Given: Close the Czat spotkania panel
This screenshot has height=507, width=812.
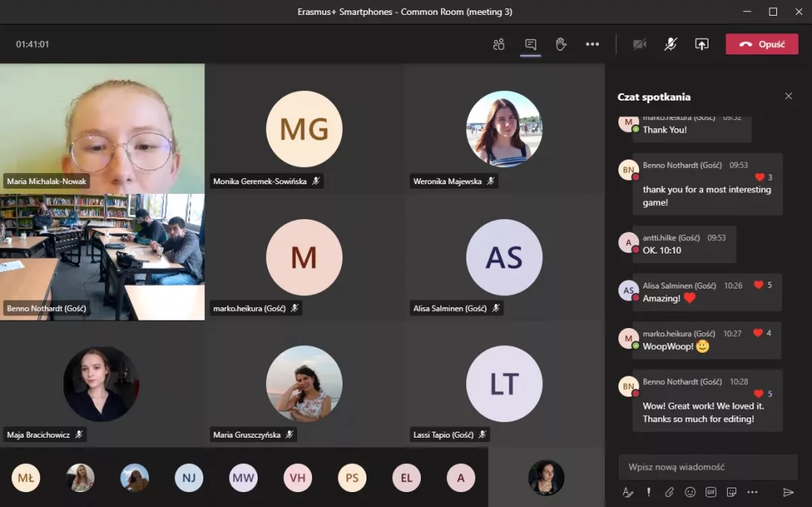Looking at the screenshot, I should 788,96.
